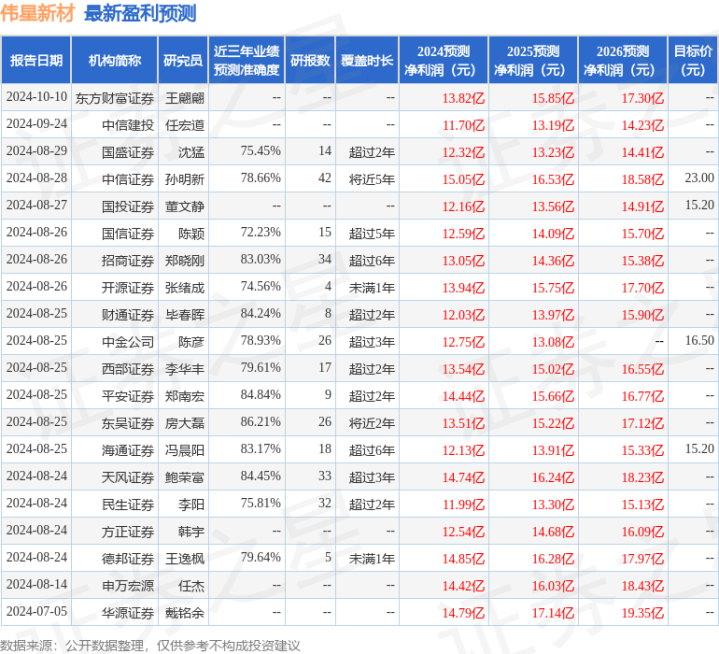
Task: Click accuracy value 86.21%
Action: tap(260, 421)
